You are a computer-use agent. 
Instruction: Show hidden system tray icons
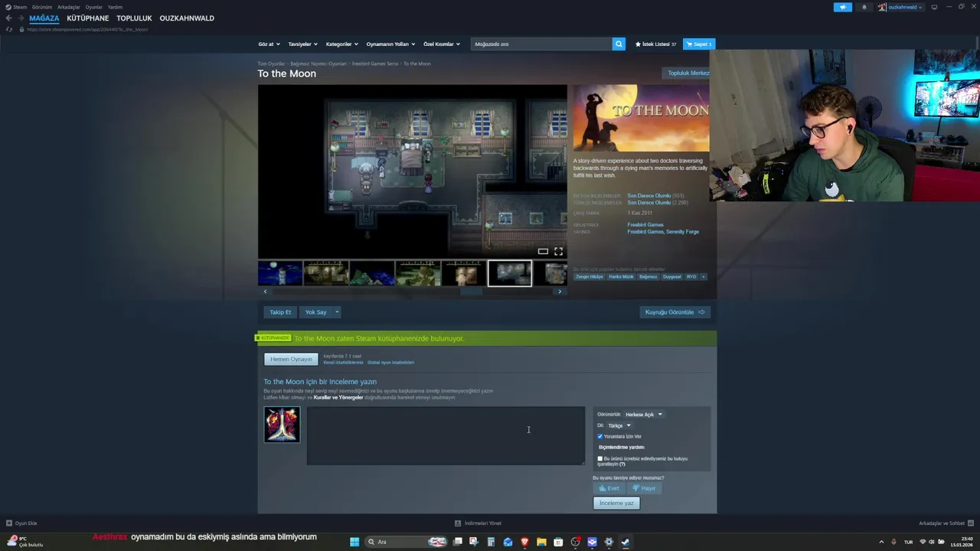(880, 542)
